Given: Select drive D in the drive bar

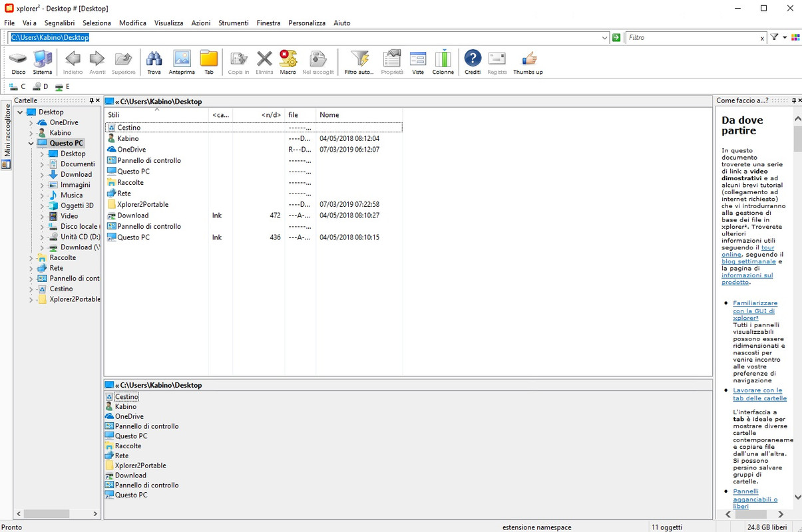Looking at the screenshot, I should [x=40, y=86].
